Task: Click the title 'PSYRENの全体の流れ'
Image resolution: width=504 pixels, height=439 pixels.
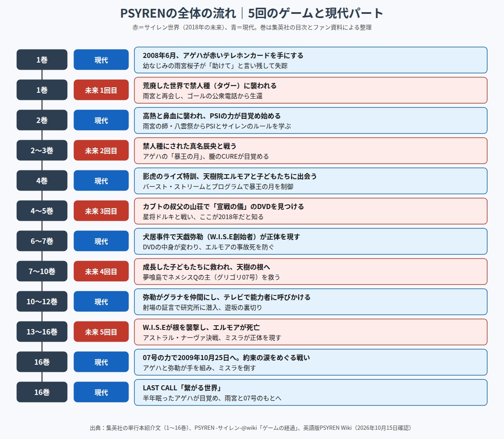Action: tap(178, 13)
